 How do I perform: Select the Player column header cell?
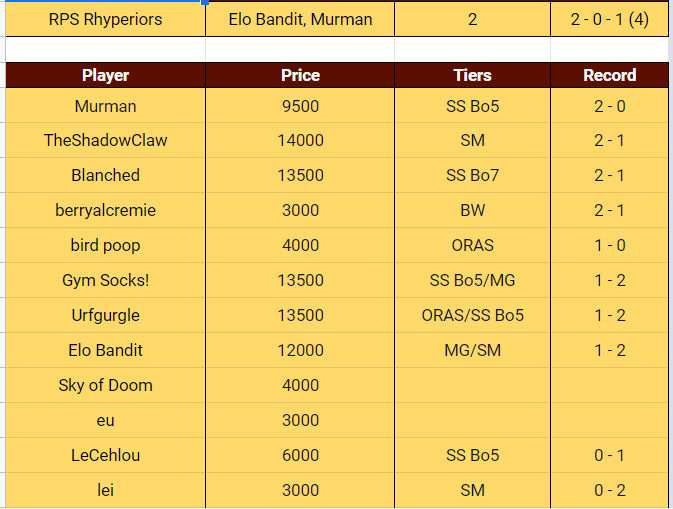(105, 75)
